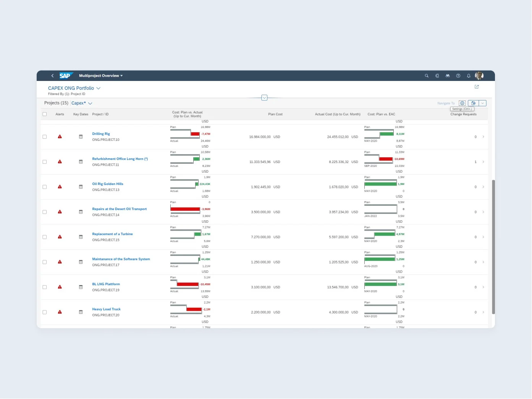Open table settings gear icon
Screen dimensions: 532x399
462,103
